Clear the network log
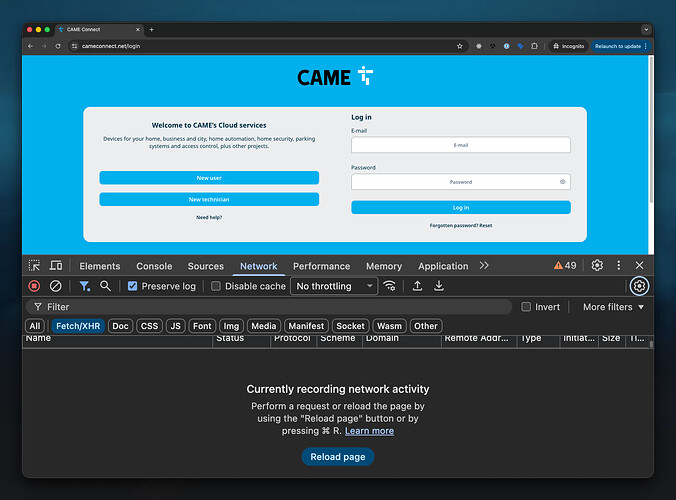 pyautogui.click(x=56, y=286)
